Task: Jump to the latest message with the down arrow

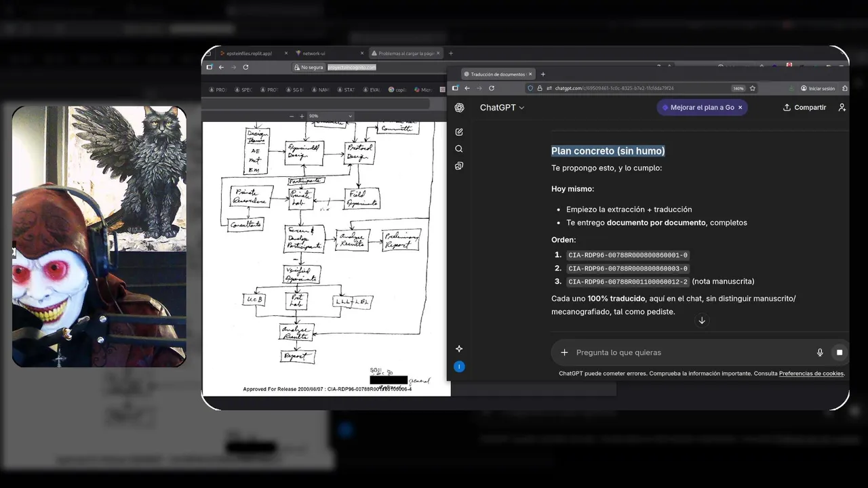Action: [x=702, y=321]
